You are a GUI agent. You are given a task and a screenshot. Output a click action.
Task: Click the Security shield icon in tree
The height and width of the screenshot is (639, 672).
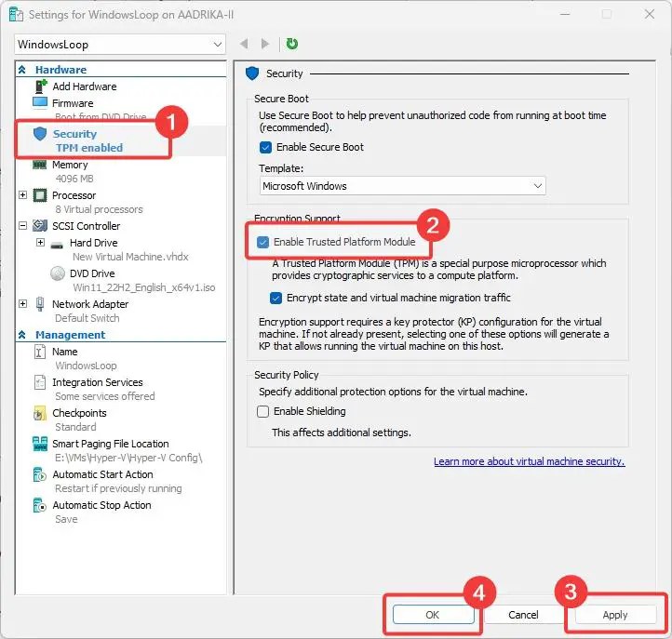point(40,134)
